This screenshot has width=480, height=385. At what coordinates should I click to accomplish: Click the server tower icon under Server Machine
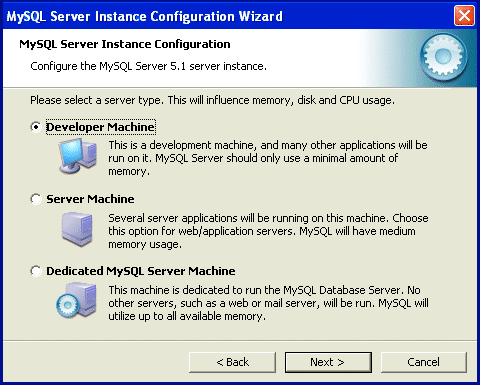click(77, 229)
